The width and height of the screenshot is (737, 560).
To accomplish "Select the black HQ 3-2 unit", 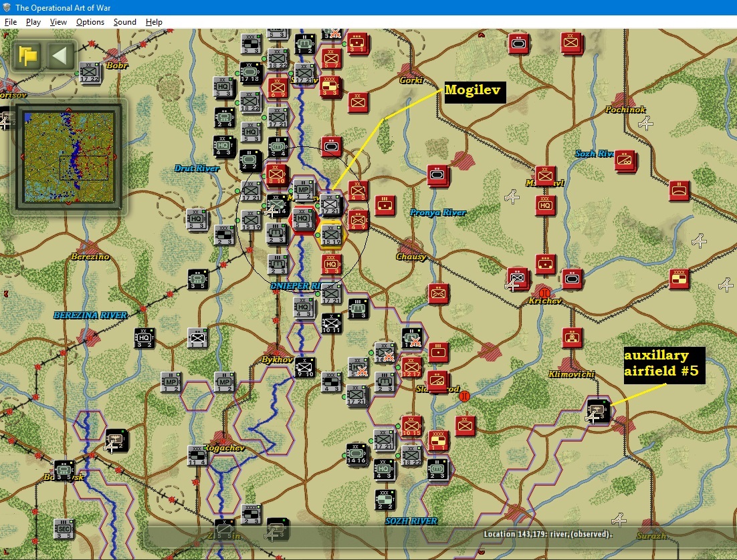I will click(x=144, y=337).
